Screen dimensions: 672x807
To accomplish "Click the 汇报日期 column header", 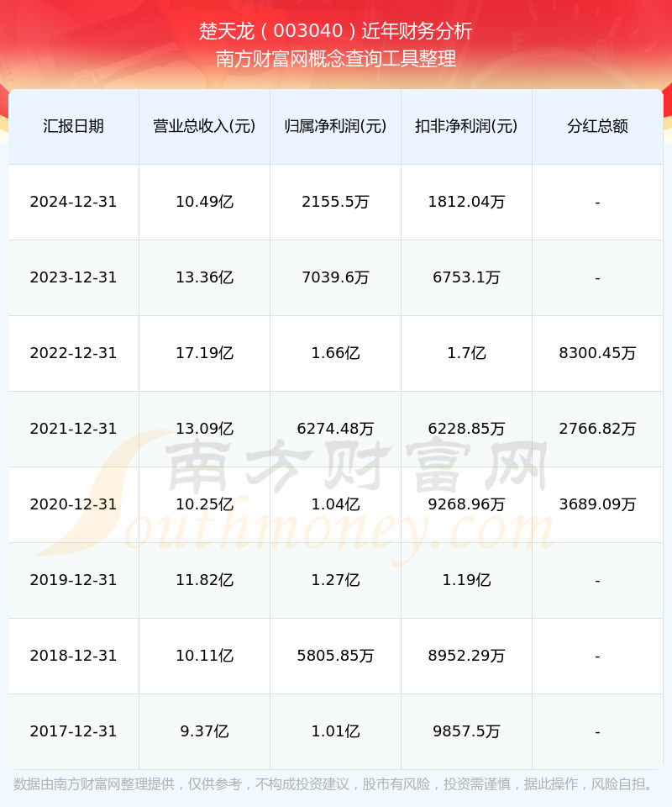I will click(x=74, y=126).
